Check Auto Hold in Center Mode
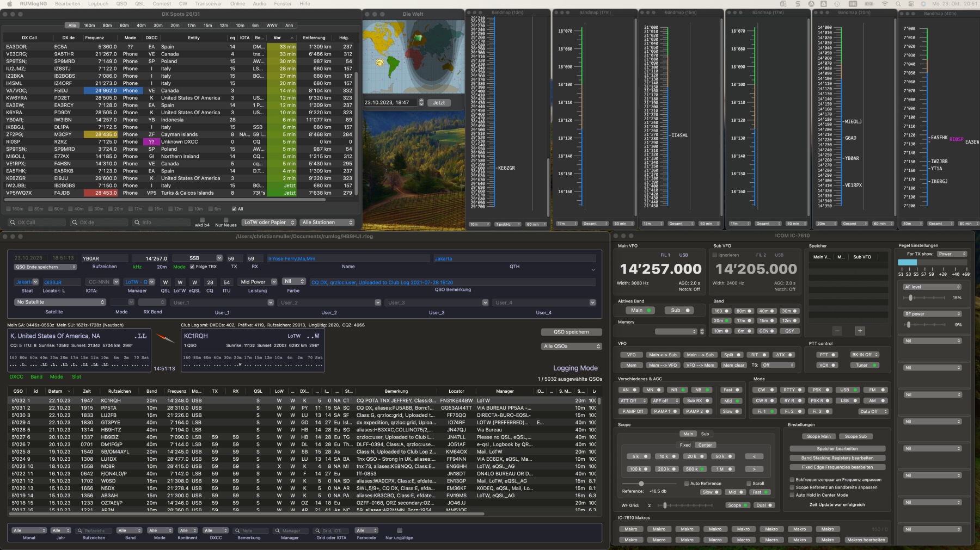Image resolution: width=980 pixels, height=550 pixels. 792,495
